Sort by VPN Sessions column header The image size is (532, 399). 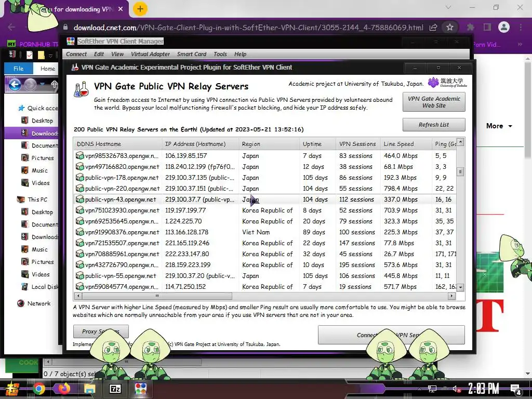(x=358, y=144)
